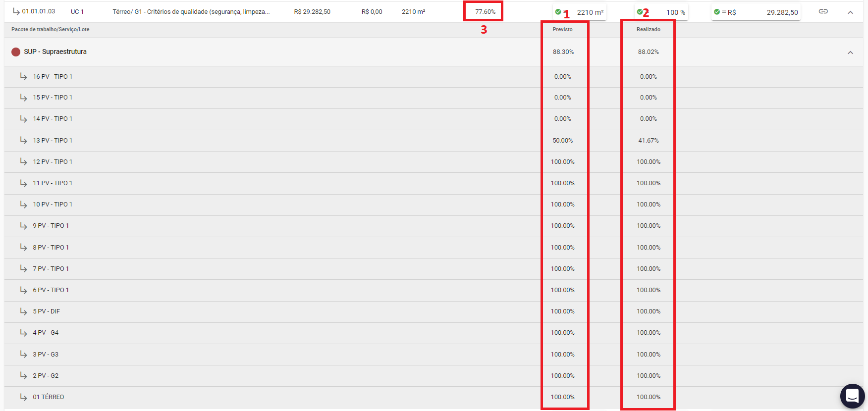Click the sub-item arrow of 10 PV - TIPO 1

23,204
